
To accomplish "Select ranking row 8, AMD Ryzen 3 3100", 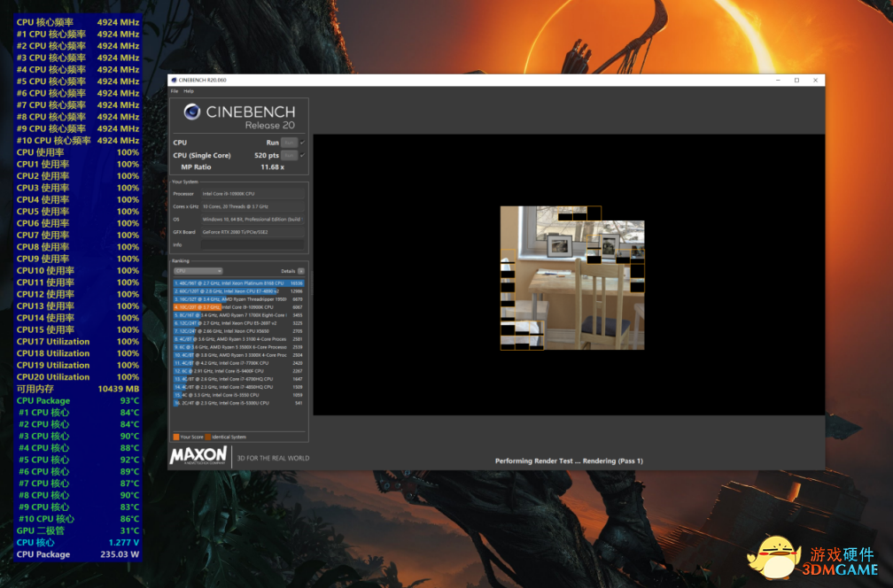I will tap(238, 338).
